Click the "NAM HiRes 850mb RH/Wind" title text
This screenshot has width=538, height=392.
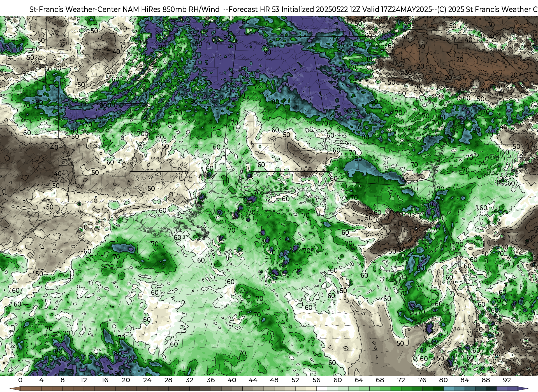click(171, 10)
